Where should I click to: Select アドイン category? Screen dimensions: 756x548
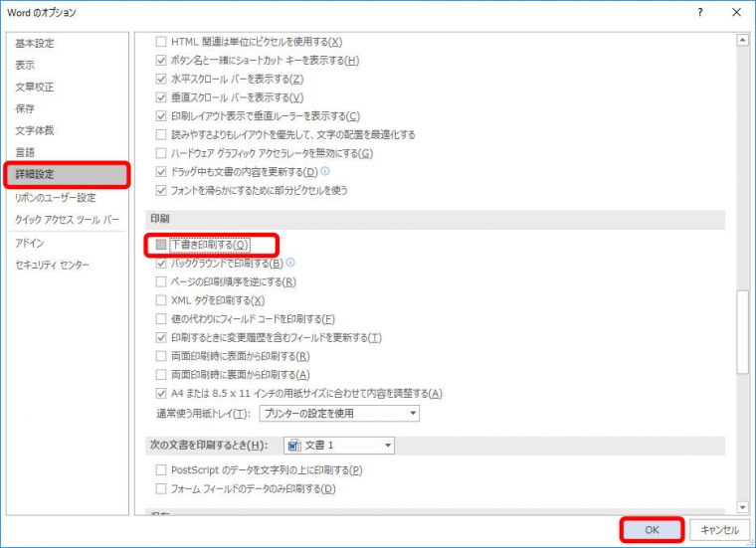point(67,244)
